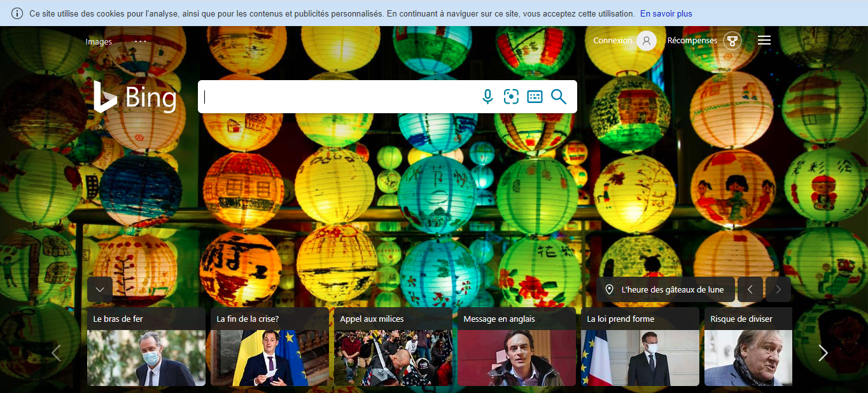This screenshot has width=868, height=393.
Task: Open 'Appel aux milices' news card
Action: click(393, 347)
